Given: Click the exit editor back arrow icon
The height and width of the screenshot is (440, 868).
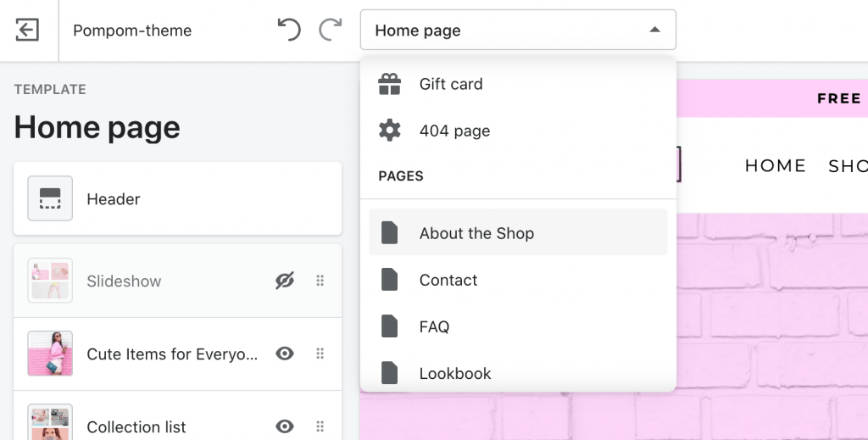Looking at the screenshot, I should coord(27,30).
